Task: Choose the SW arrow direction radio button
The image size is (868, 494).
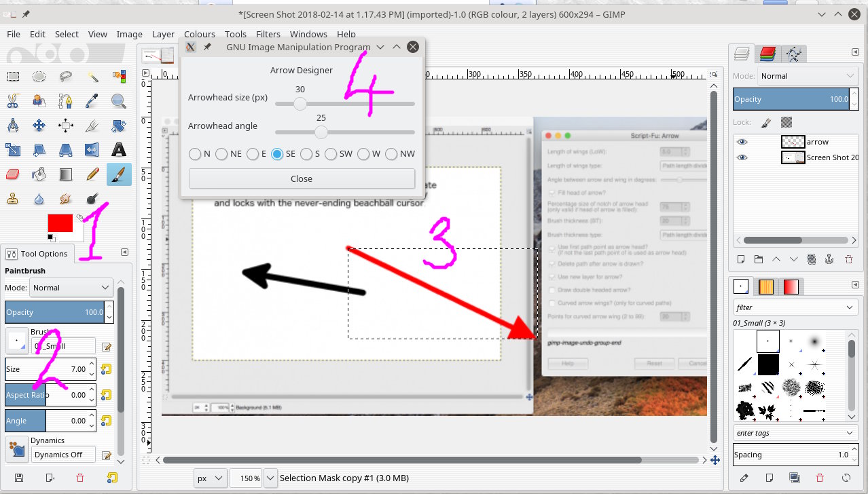Action: pyautogui.click(x=331, y=154)
